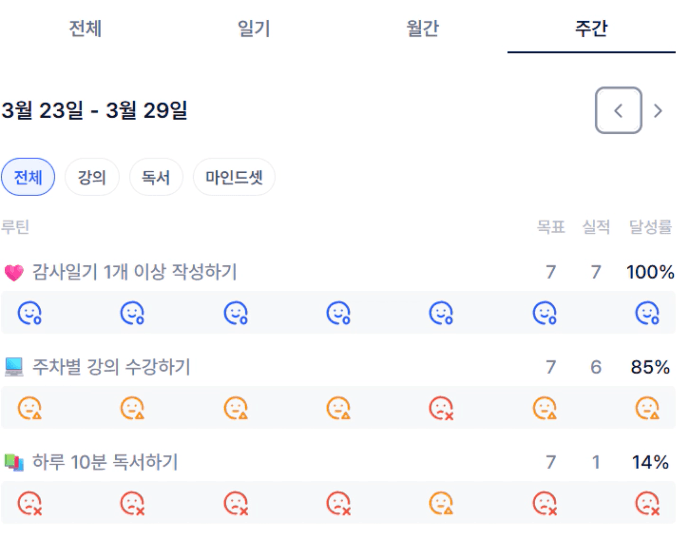Viewport: 689px width, 540px height.
Task: Go to next week with right chevron
Action: [658, 111]
